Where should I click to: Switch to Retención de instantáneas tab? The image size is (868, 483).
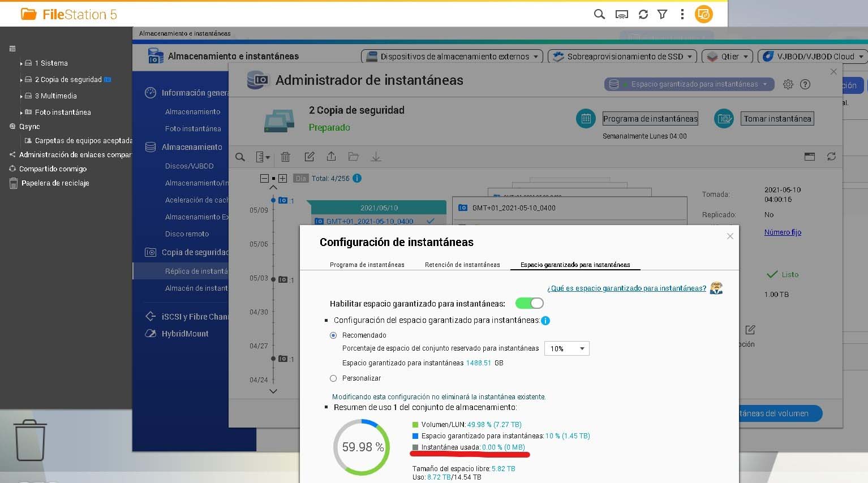pos(462,265)
